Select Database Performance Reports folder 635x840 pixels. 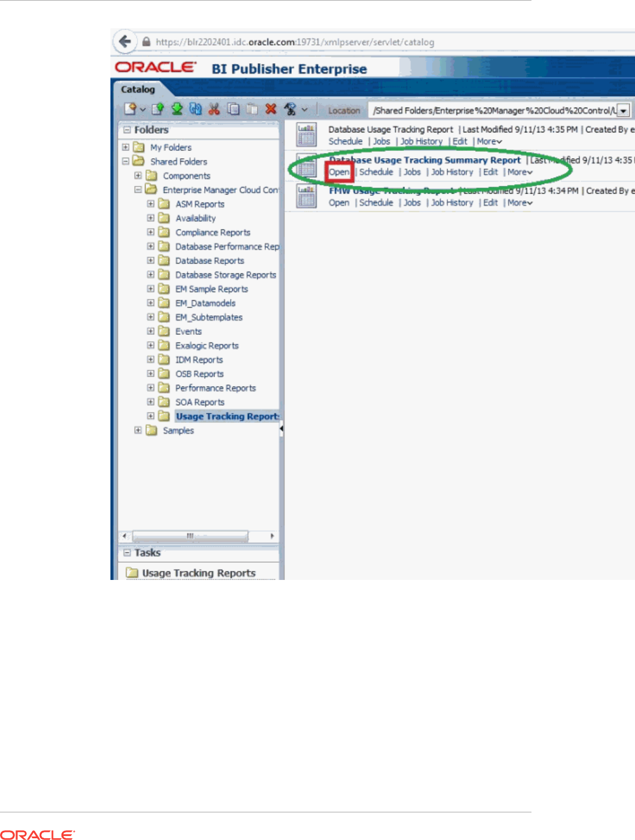click(227, 246)
